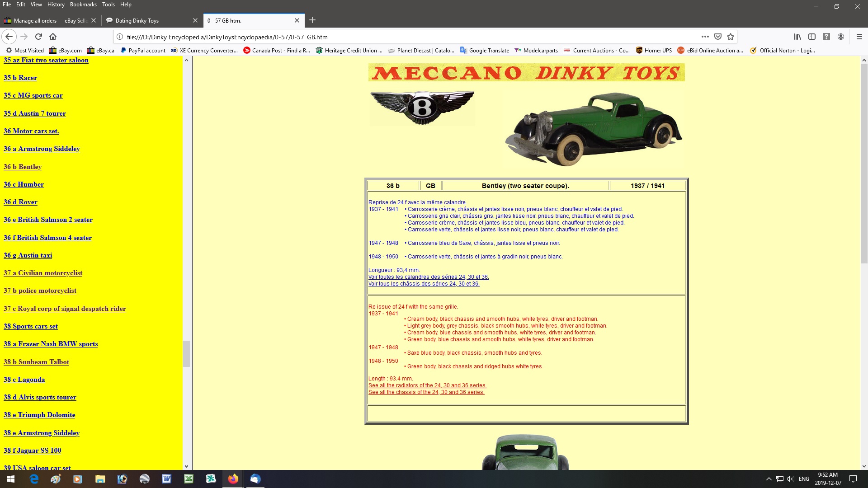Open 37 b police motorcyclist link
The image size is (868, 488).
click(x=40, y=291)
